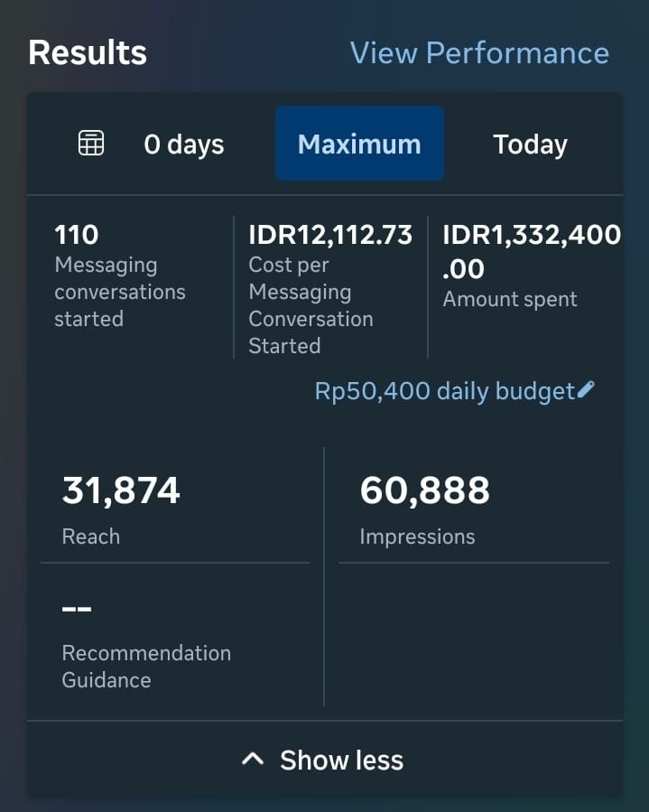Image resolution: width=649 pixels, height=812 pixels.
Task: Switch to the Maximum time range tab
Action: coord(359,145)
